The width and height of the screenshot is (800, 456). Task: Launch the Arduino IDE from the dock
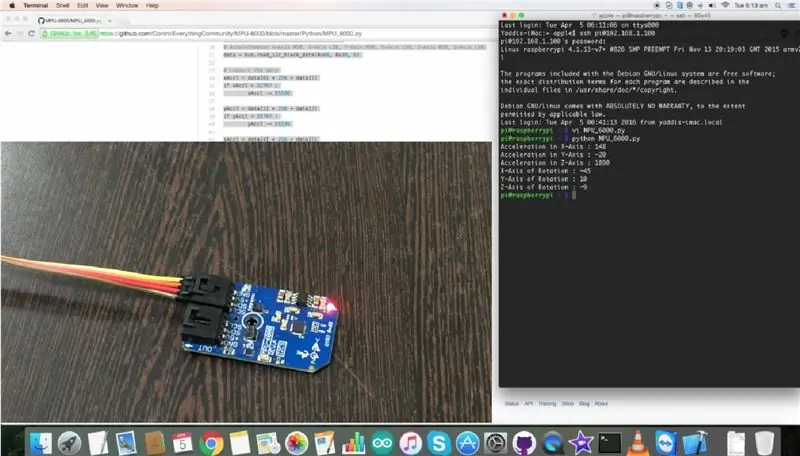[382, 443]
